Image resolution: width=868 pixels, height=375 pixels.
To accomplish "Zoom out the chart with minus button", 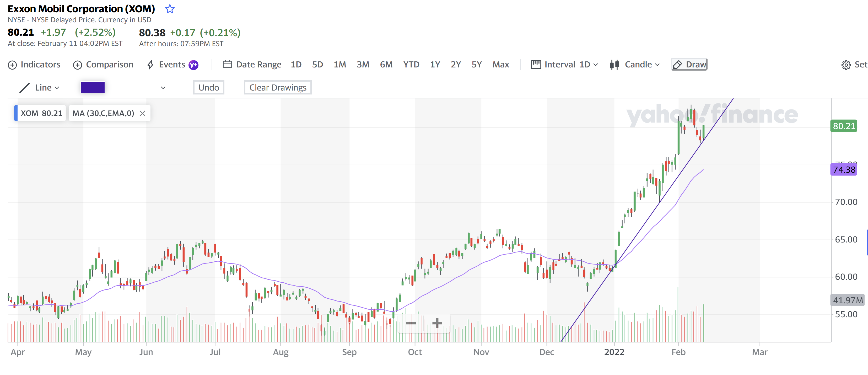I will pos(411,323).
